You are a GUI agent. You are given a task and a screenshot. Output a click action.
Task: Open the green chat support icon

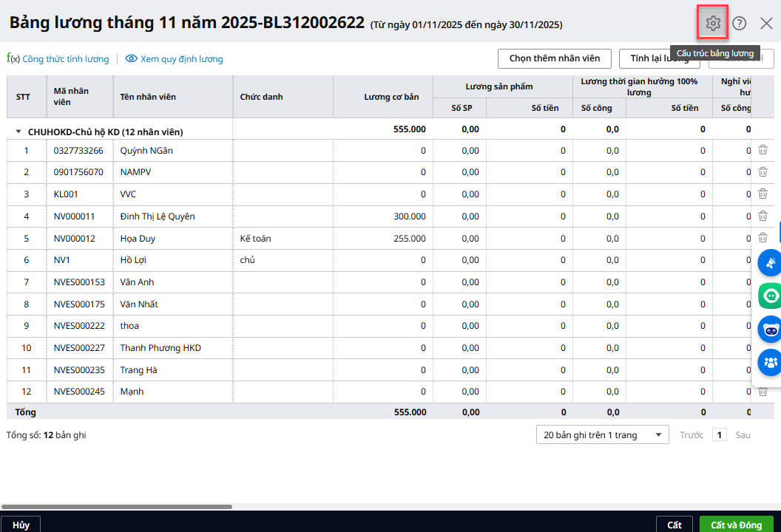tap(770, 296)
